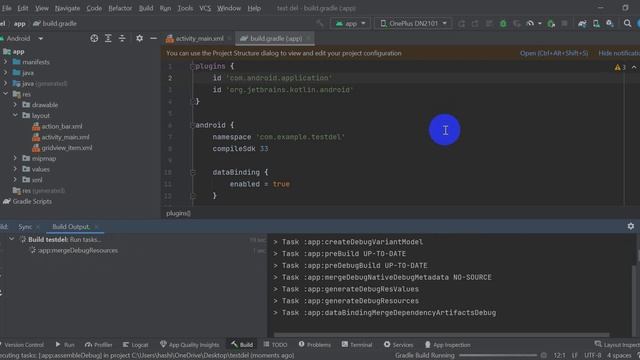
Task: Click the debug app bug icon
Action: coord(503,24)
